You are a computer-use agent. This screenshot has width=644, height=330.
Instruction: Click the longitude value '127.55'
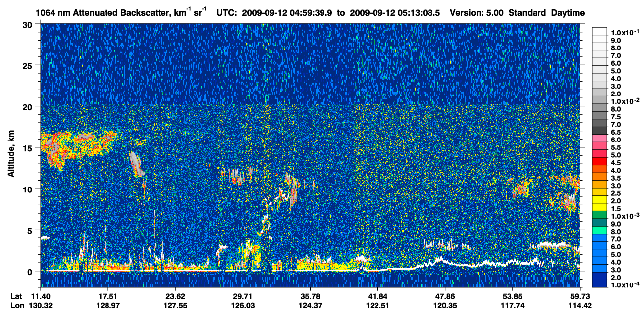pos(175,305)
